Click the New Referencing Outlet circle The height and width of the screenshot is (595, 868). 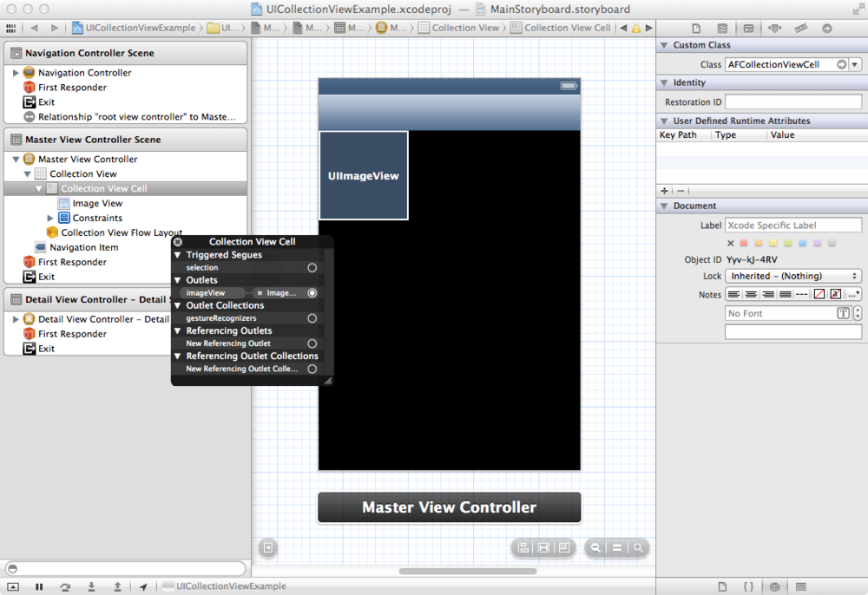312,343
